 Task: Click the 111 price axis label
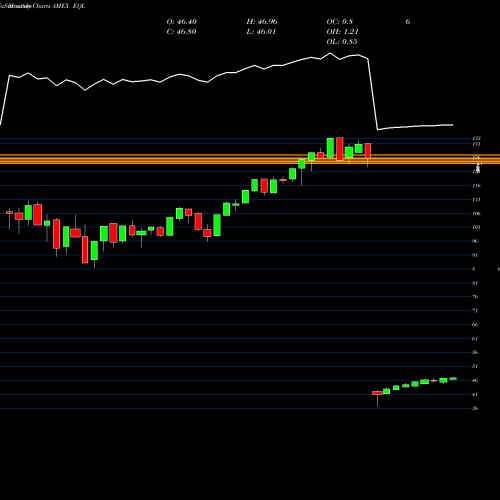(x=476, y=200)
